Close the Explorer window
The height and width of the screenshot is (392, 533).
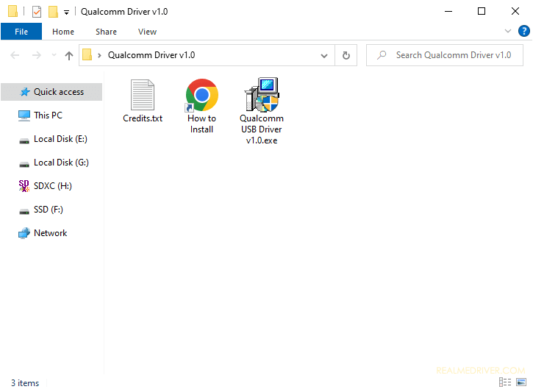click(x=515, y=11)
